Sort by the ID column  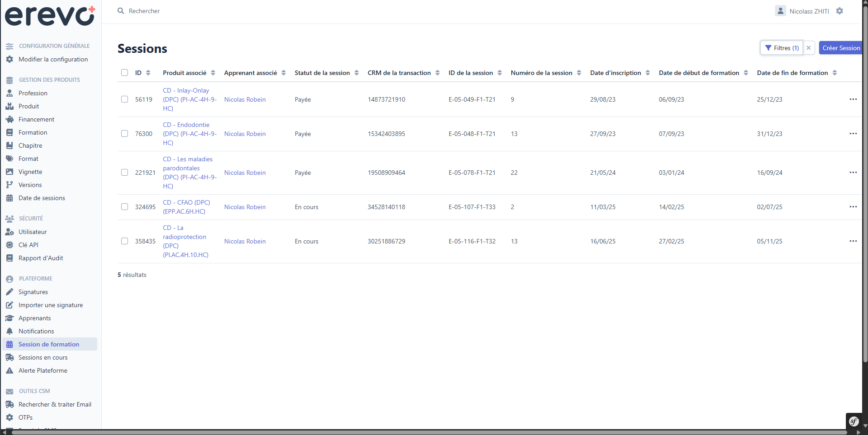(143, 73)
